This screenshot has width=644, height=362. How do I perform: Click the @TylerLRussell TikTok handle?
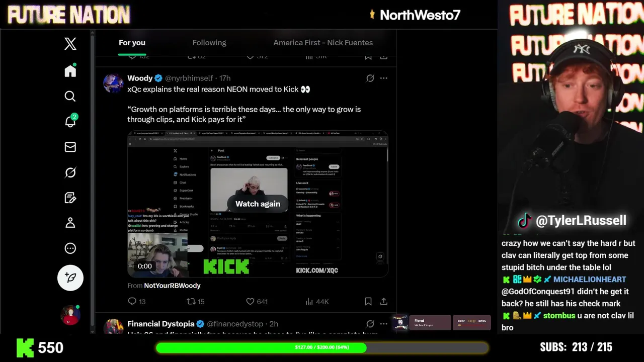pyautogui.click(x=581, y=220)
